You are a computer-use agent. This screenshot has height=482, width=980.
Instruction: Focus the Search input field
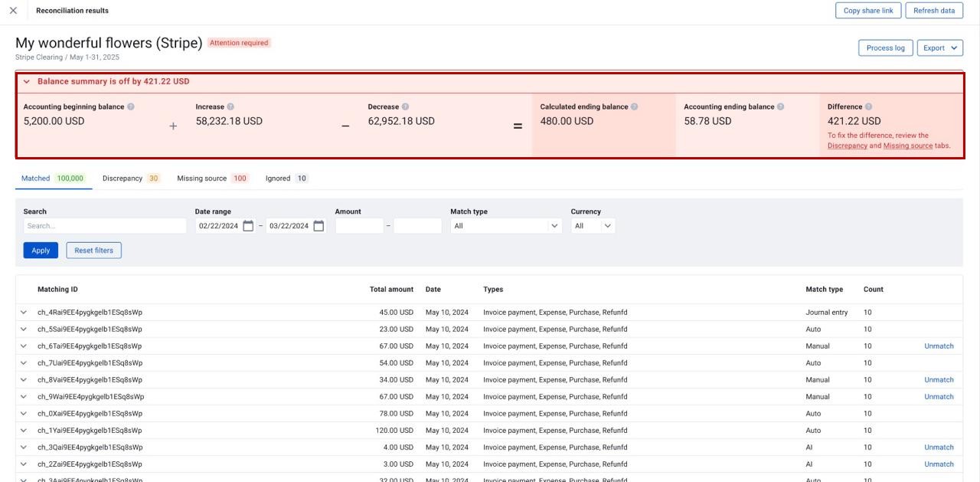pos(105,226)
